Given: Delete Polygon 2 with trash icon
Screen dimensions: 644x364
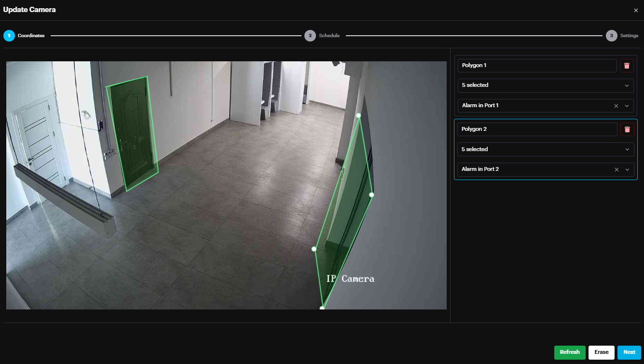Looking at the screenshot, I should tap(627, 129).
